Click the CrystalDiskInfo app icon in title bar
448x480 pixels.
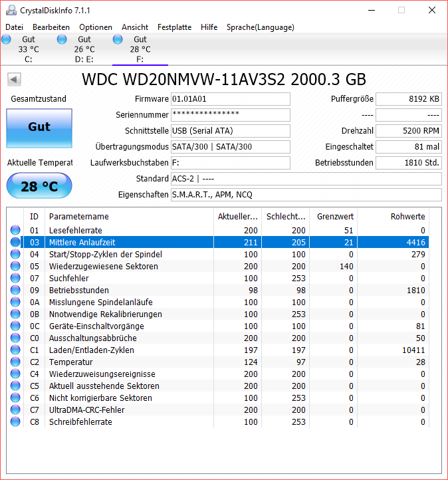11,10
